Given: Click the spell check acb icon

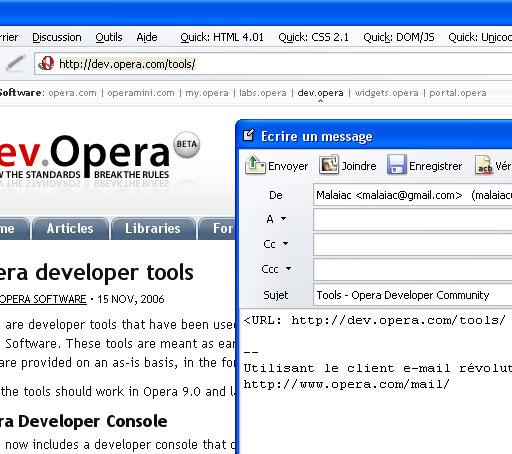Looking at the screenshot, I should [x=484, y=165].
